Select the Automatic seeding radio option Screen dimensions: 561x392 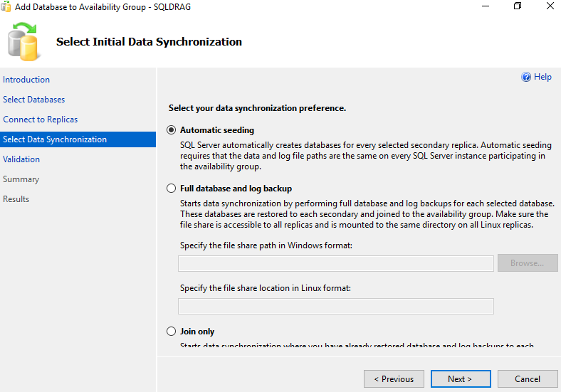click(171, 130)
